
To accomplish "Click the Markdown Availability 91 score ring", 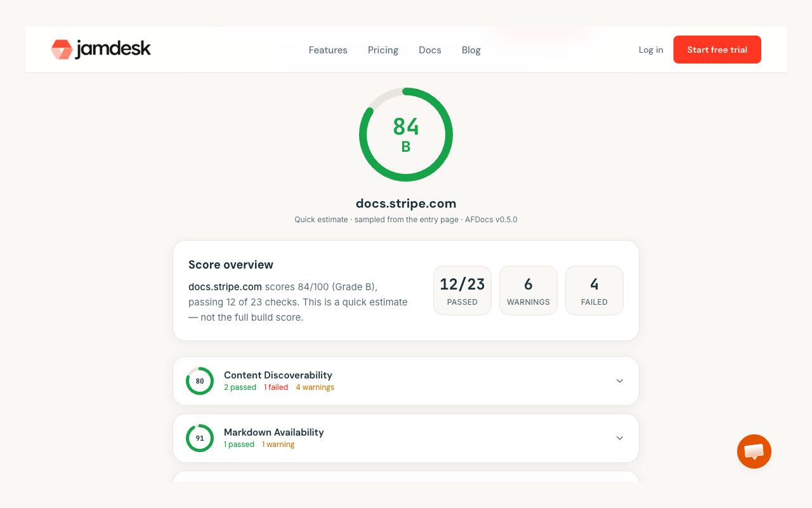I will [200, 438].
